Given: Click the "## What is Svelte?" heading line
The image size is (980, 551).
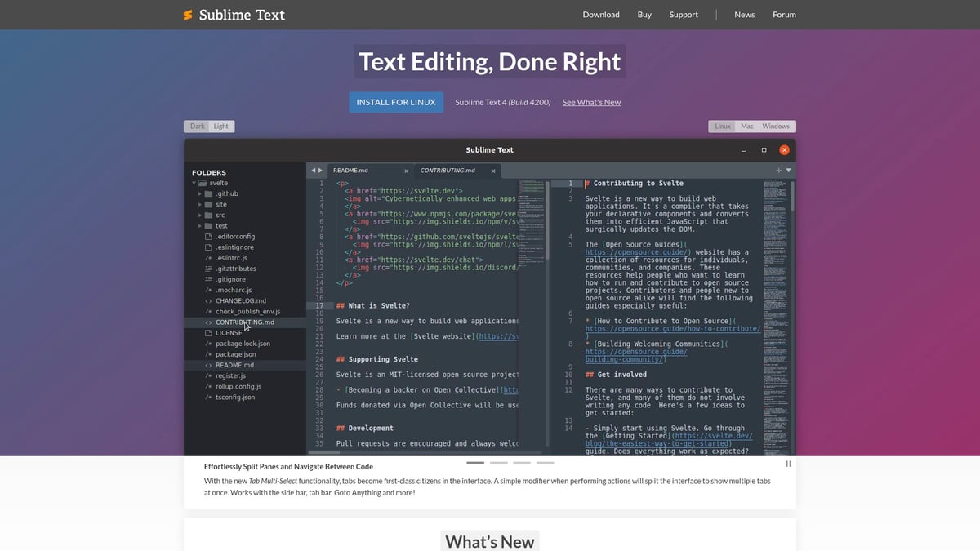Looking at the screenshot, I should (373, 305).
